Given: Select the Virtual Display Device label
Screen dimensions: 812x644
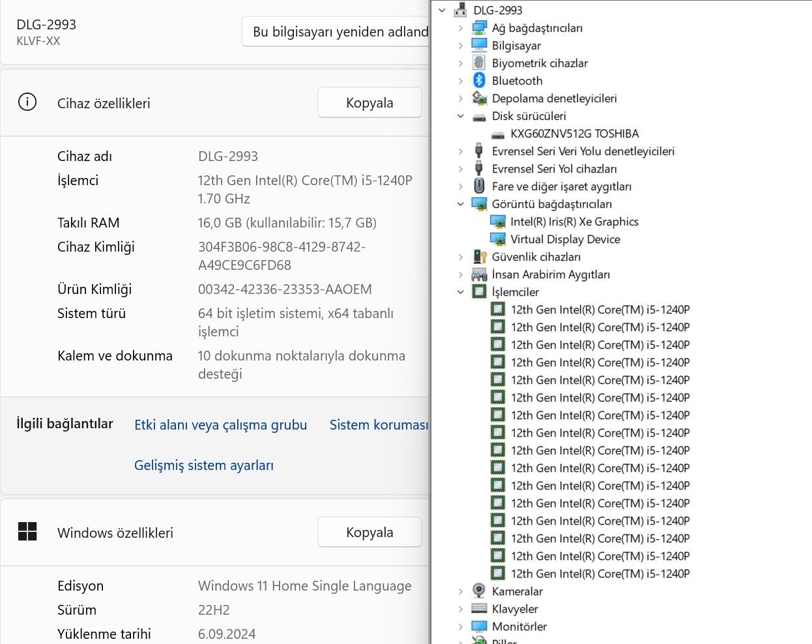Looking at the screenshot, I should tap(565, 239).
